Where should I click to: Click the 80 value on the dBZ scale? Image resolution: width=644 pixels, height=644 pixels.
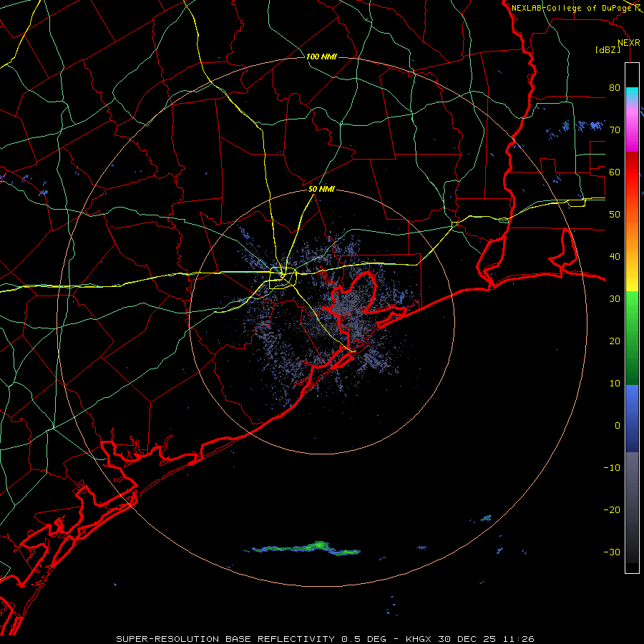pos(615,87)
